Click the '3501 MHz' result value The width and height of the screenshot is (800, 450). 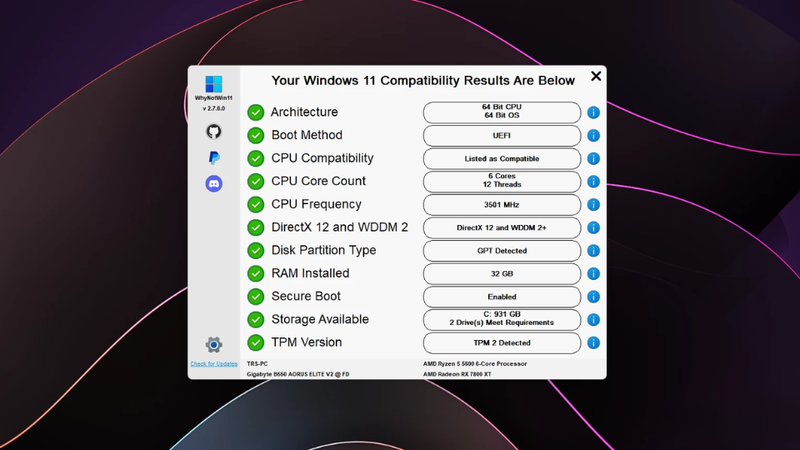click(x=502, y=205)
